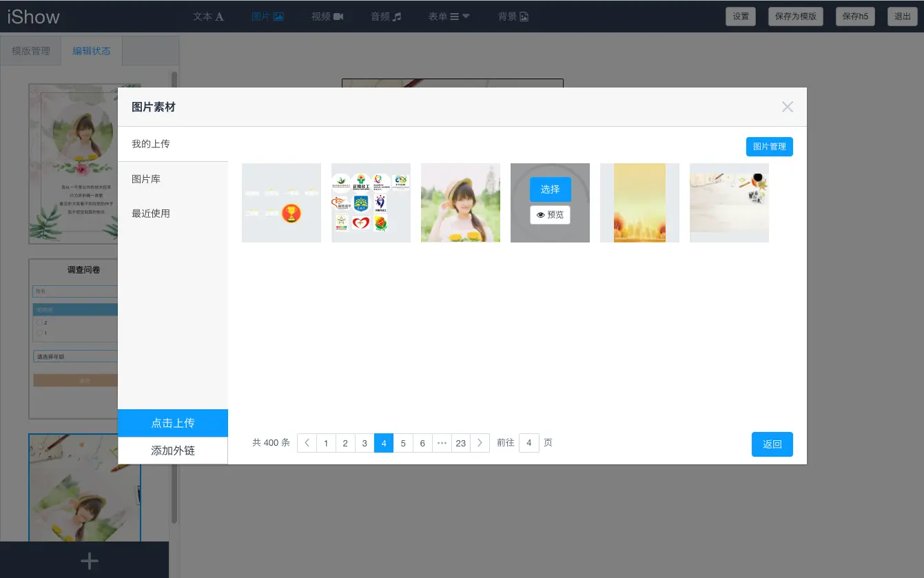Click the 前往 page number input field
Image resolution: width=924 pixels, height=578 pixels.
(529, 443)
